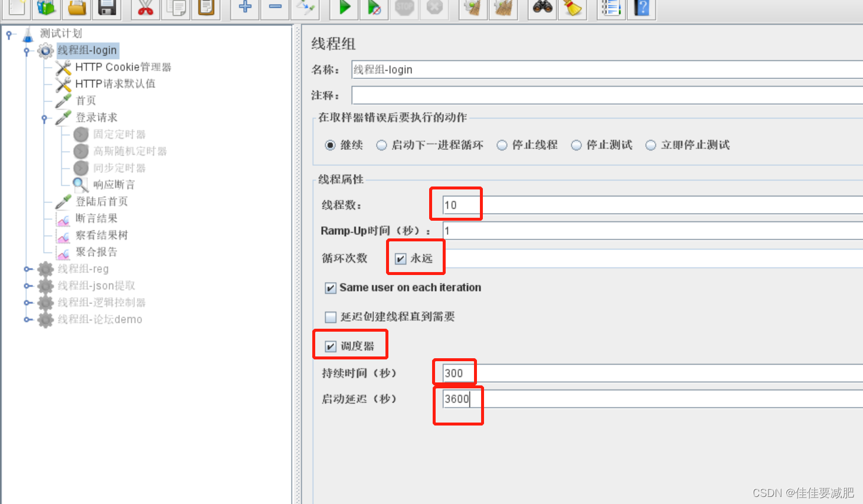The image size is (863, 504).
Task: Click the Paste clipboard icon
Action: click(x=206, y=7)
